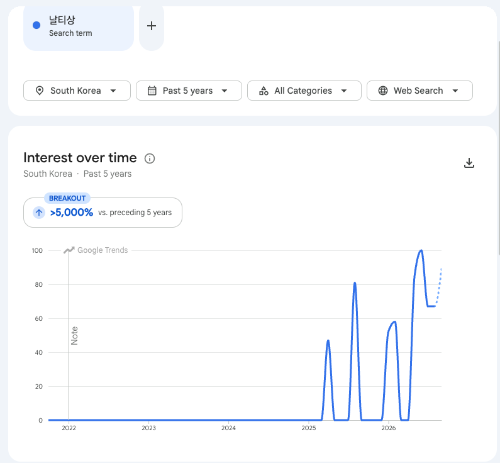Click the calendar icon in date filter
Image resolution: width=500 pixels, height=463 pixels.
152,91
